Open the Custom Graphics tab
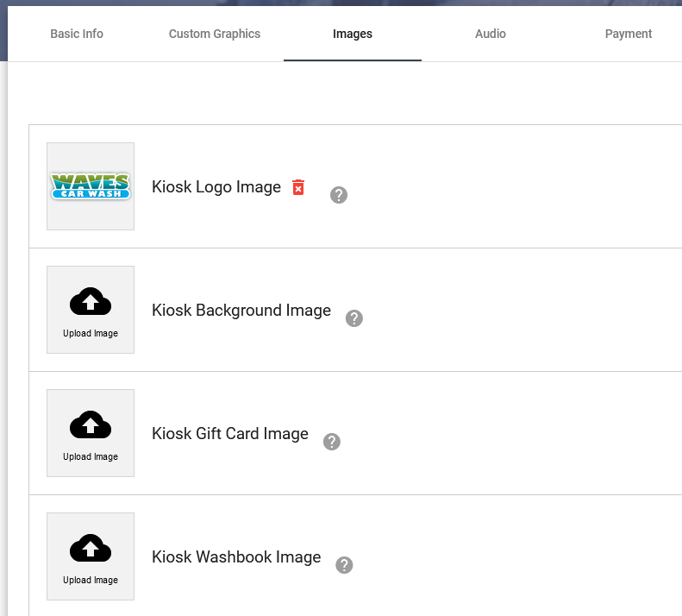This screenshot has width=682, height=616. pyautogui.click(x=215, y=34)
